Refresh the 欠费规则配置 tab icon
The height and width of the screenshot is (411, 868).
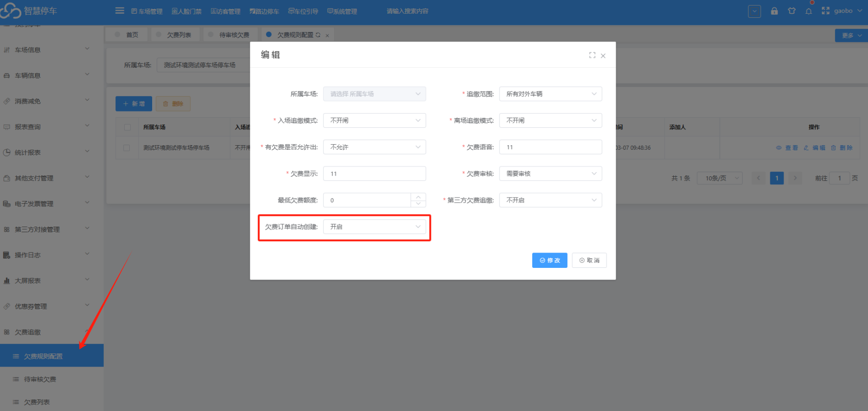coord(318,35)
